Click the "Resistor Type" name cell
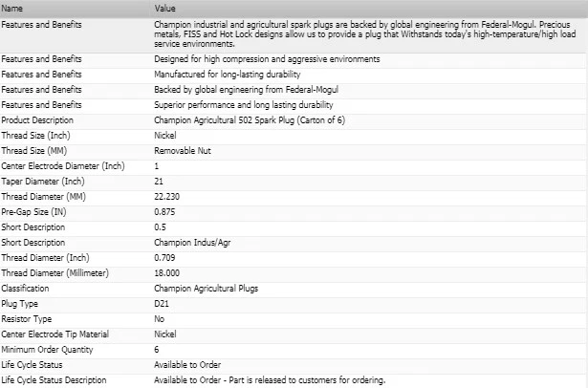588x388 pixels. 26,319
